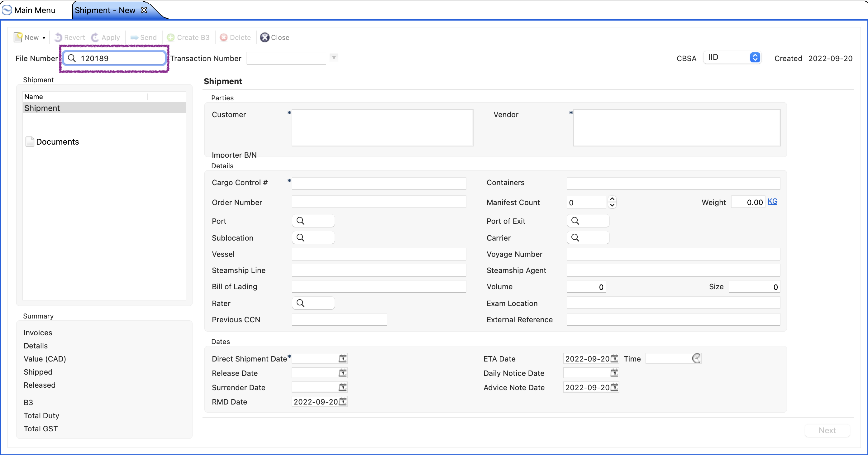Decrease Manifest Count with down arrow
Image resolution: width=868 pixels, height=455 pixels.
click(x=612, y=205)
